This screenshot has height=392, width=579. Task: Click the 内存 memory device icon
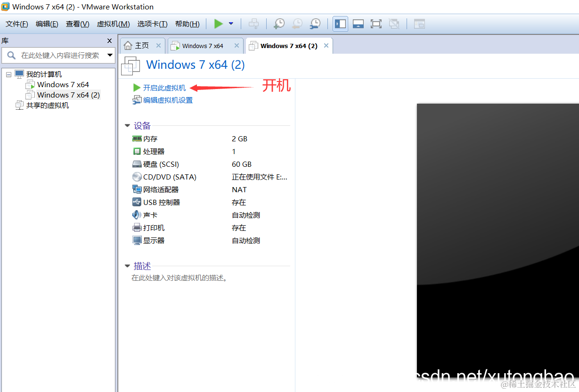[x=137, y=139]
